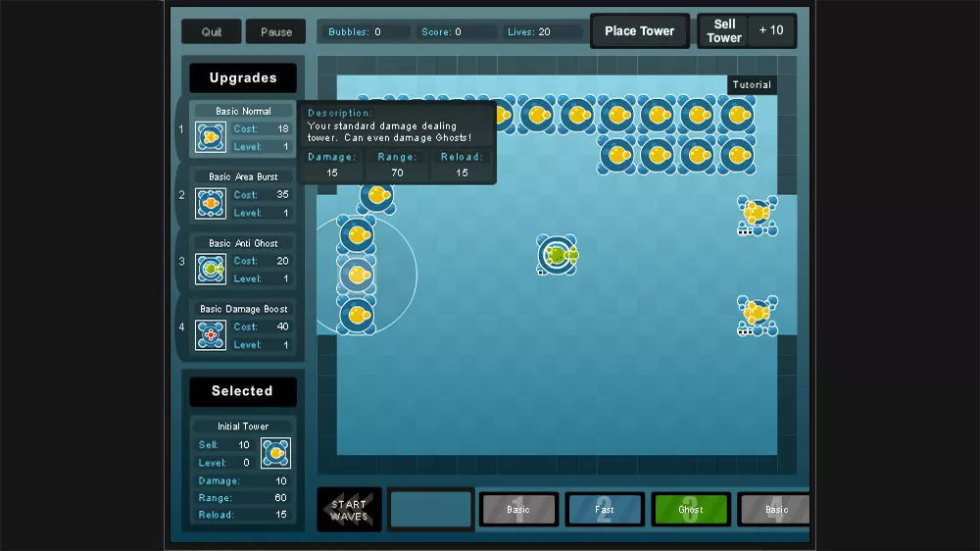Select wave 4 Basic tile

coord(775,509)
